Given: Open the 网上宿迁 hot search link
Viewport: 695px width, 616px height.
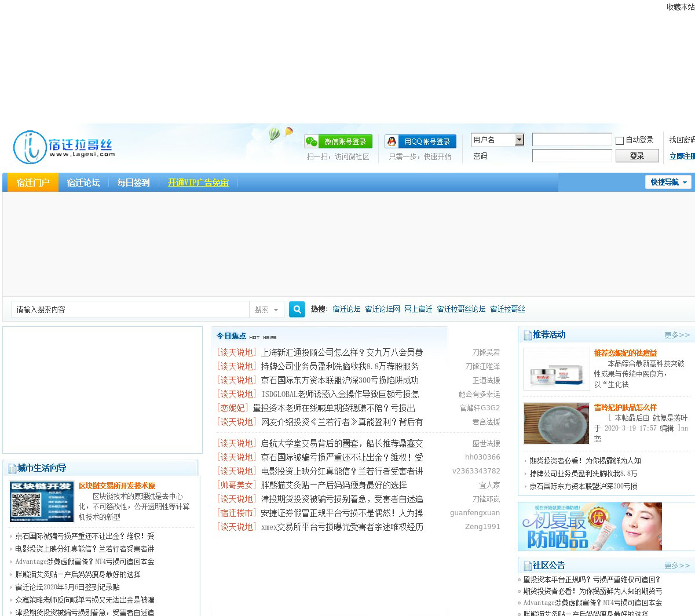Looking at the screenshot, I should (x=418, y=309).
